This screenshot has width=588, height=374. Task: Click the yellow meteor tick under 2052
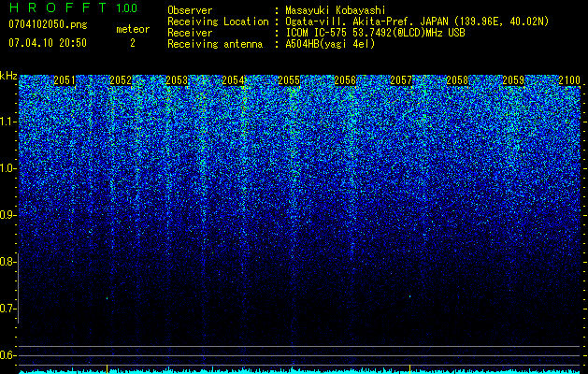point(108,368)
